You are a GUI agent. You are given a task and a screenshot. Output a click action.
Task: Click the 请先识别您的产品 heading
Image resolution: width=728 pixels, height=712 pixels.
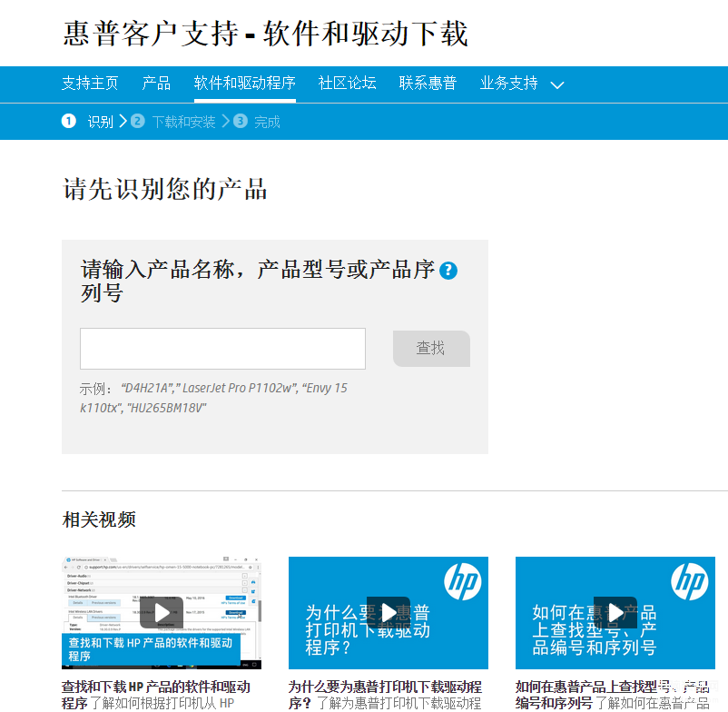coord(165,189)
